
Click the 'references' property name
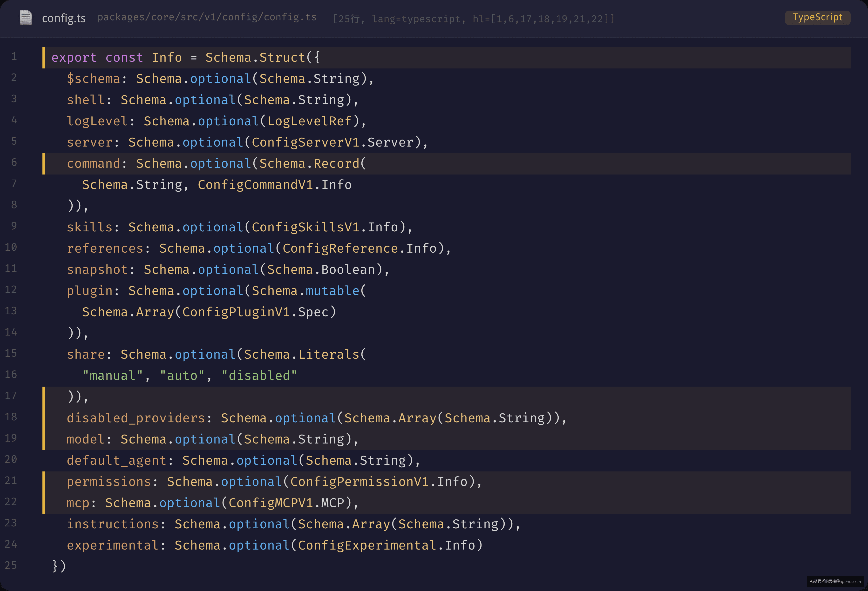tap(105, 249)
